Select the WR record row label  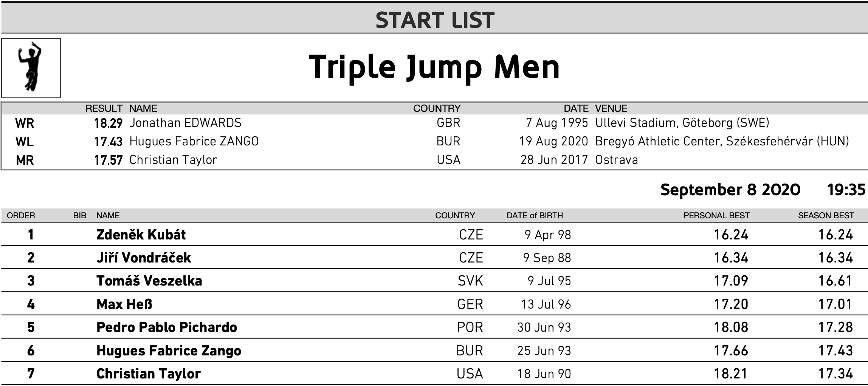[25, 123]
